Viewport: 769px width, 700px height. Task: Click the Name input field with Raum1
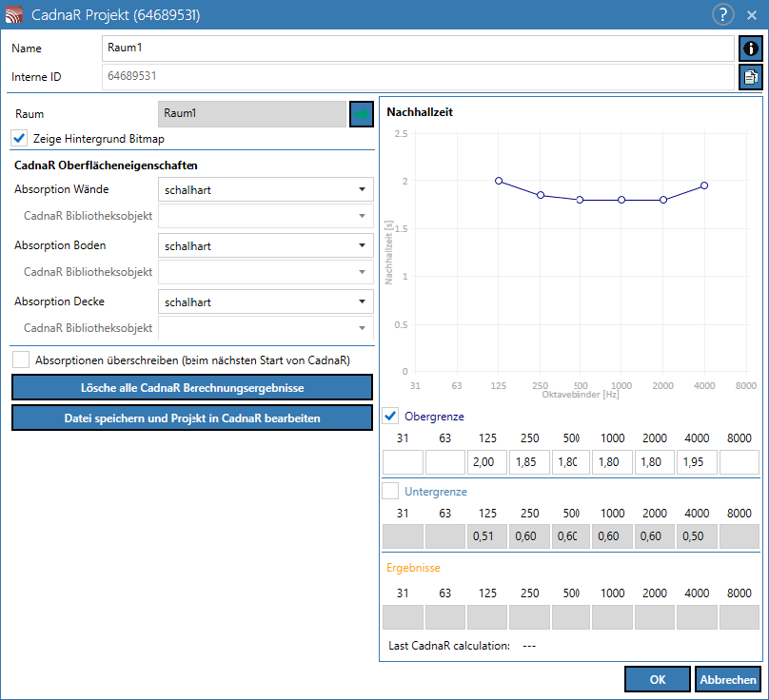tap(418, 49)
